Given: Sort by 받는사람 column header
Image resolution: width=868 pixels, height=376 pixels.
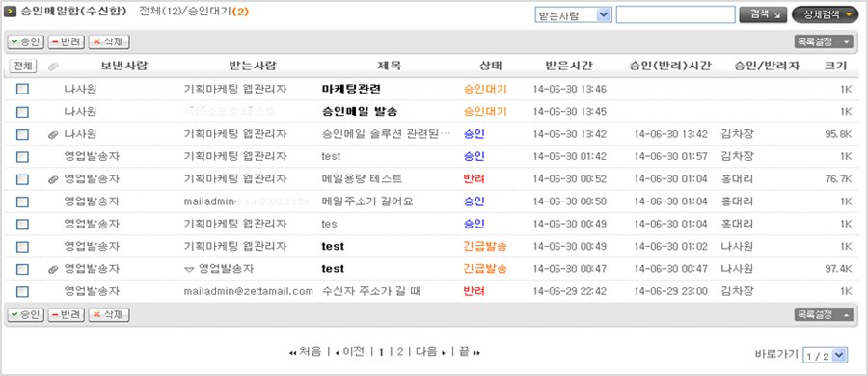Looking at the screenshot, I should click(x=253, y=66).
